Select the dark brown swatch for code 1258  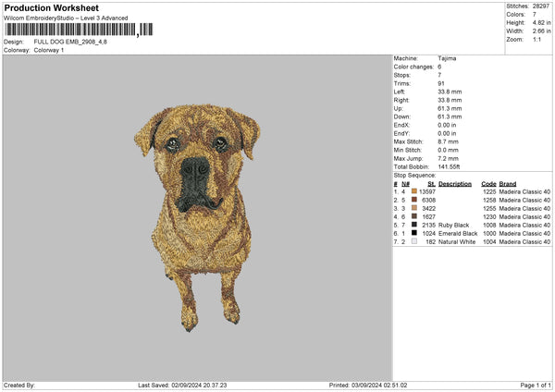pyautogui.click(x=414, y=200)
